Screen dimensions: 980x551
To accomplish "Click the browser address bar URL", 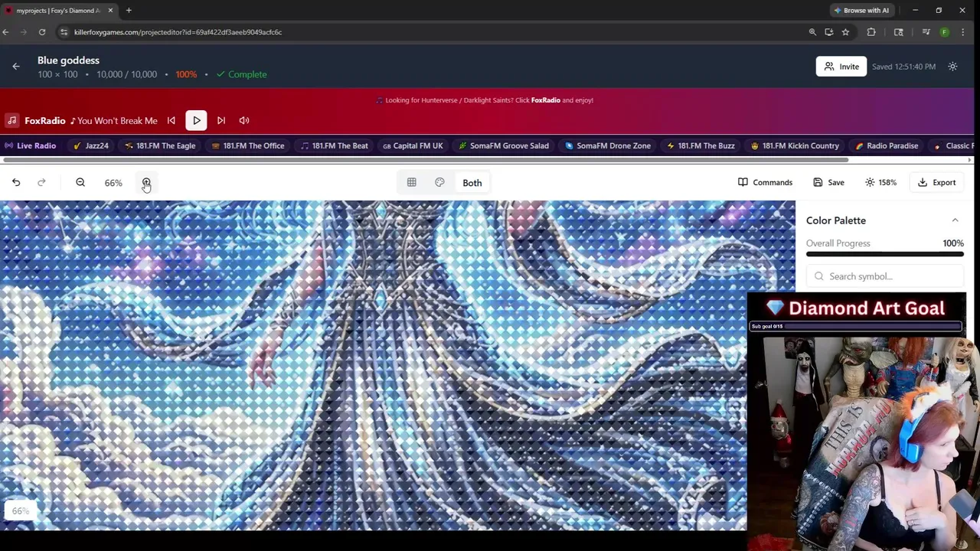I will pyautogui.click(x=178, y=32).
